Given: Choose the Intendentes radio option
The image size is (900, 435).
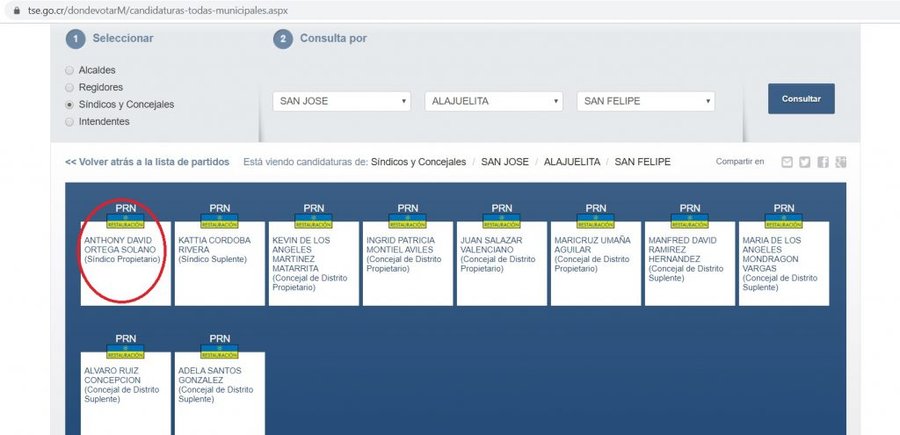Looking at the screenshot, I should click(69, 122).
